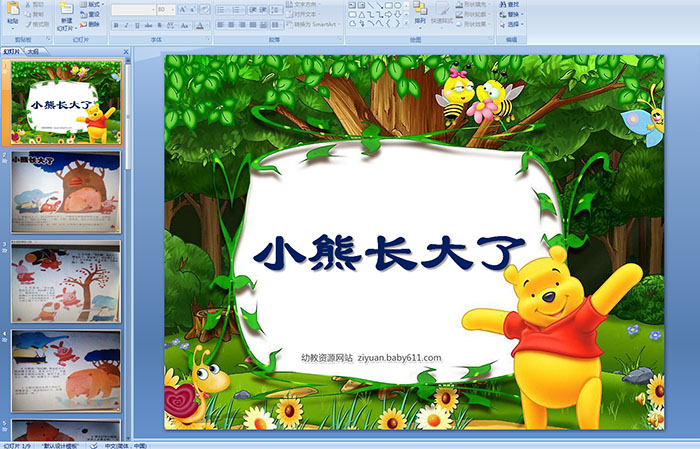Click the Paste (粘贴) button

click(x=13, y=13)
